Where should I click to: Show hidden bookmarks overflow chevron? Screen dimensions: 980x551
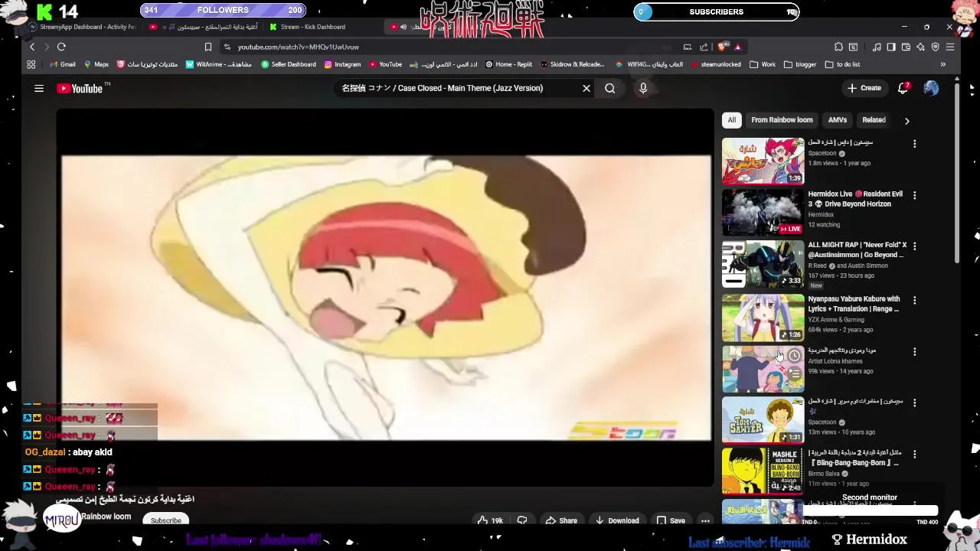coord(943,64)
